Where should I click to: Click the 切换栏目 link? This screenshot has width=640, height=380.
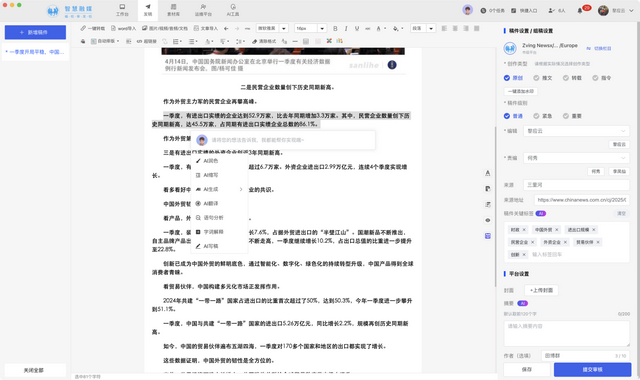pos(599,48)
